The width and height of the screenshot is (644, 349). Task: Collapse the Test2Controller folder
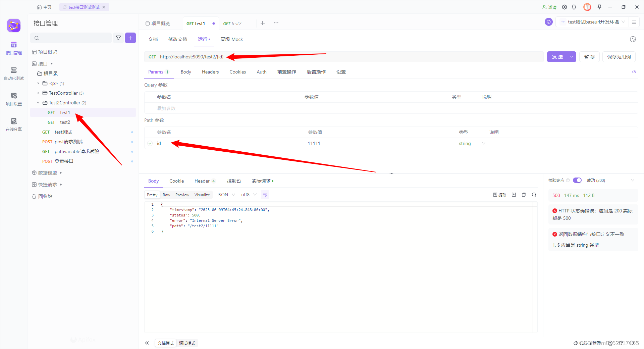38,103
